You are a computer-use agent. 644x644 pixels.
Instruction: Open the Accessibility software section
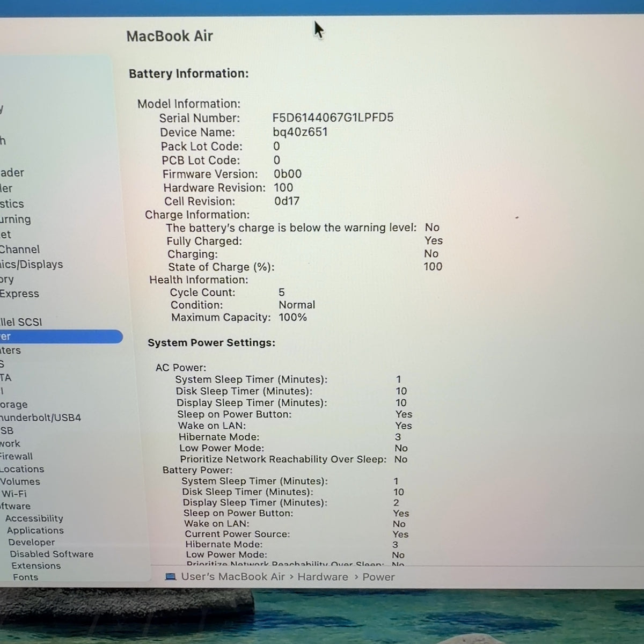point(34,518)
